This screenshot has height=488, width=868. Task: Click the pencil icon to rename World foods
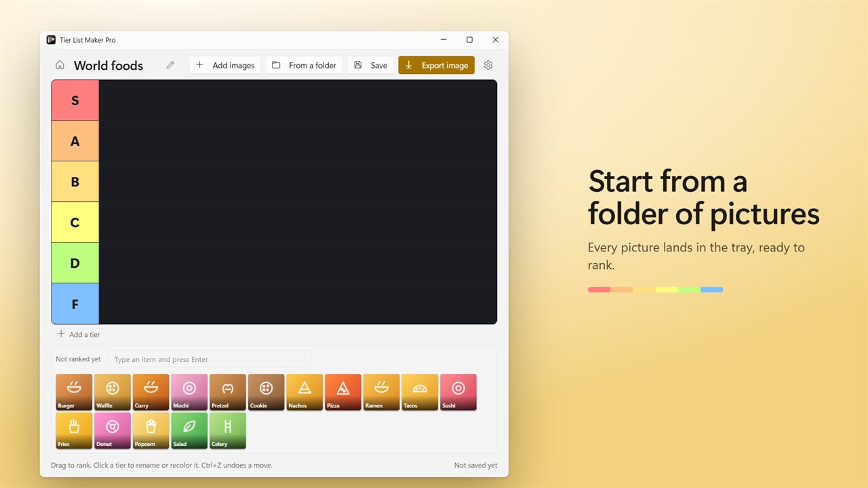pos(170,65)
